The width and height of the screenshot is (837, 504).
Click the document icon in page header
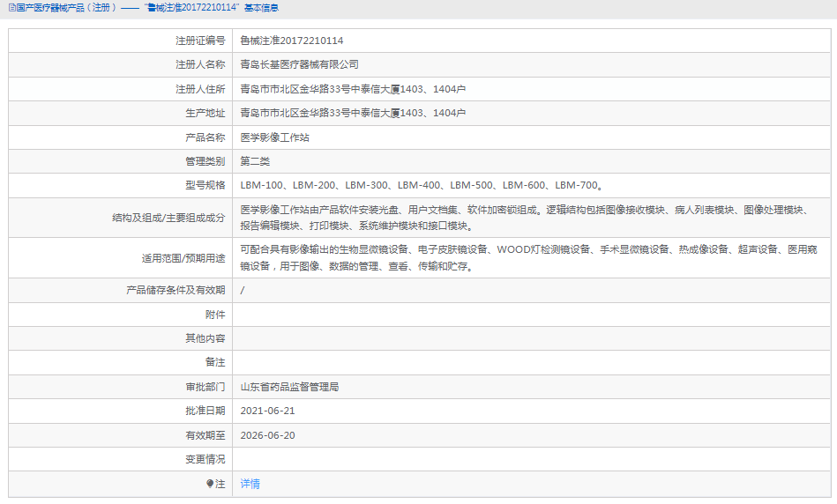coord(11,8)
